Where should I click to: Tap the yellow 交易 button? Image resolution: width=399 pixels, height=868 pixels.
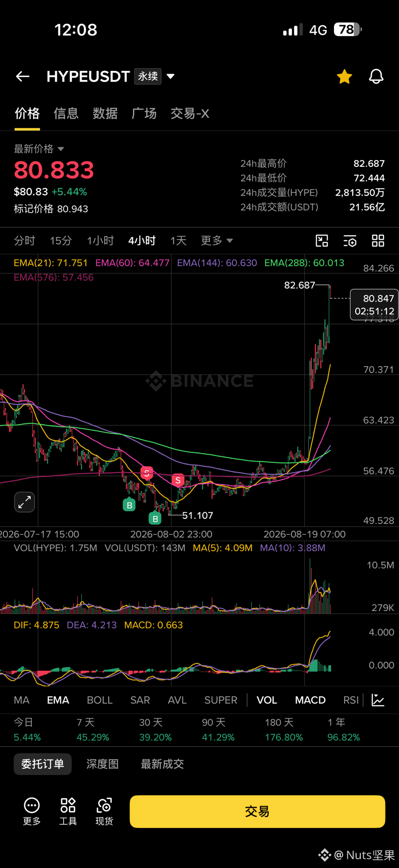click(257, 812)
